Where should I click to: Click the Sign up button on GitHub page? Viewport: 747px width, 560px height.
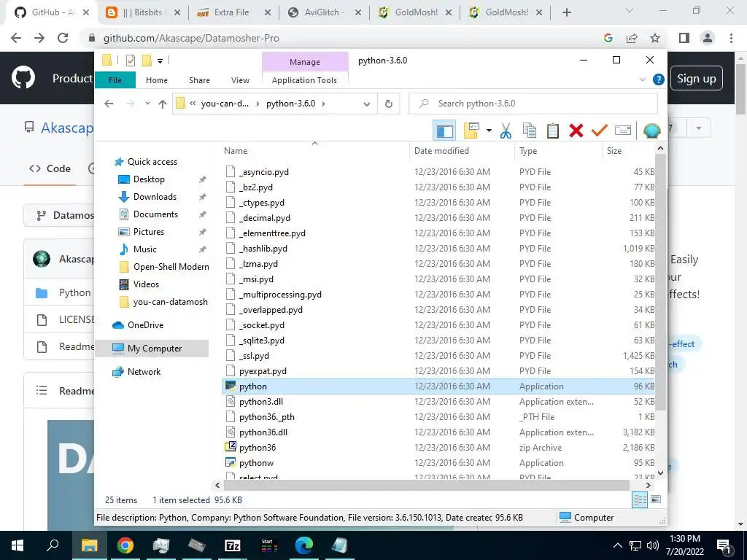coord(696,79)
